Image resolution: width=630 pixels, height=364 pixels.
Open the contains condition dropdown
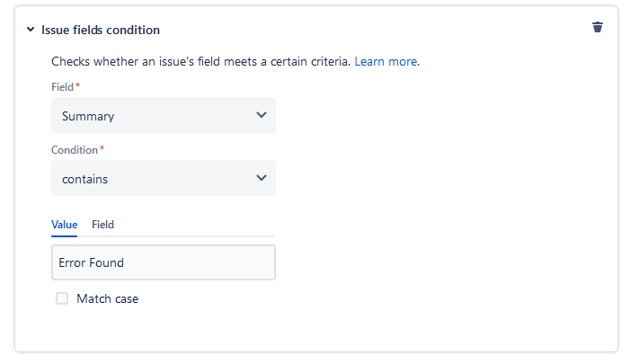coord(163,178)
